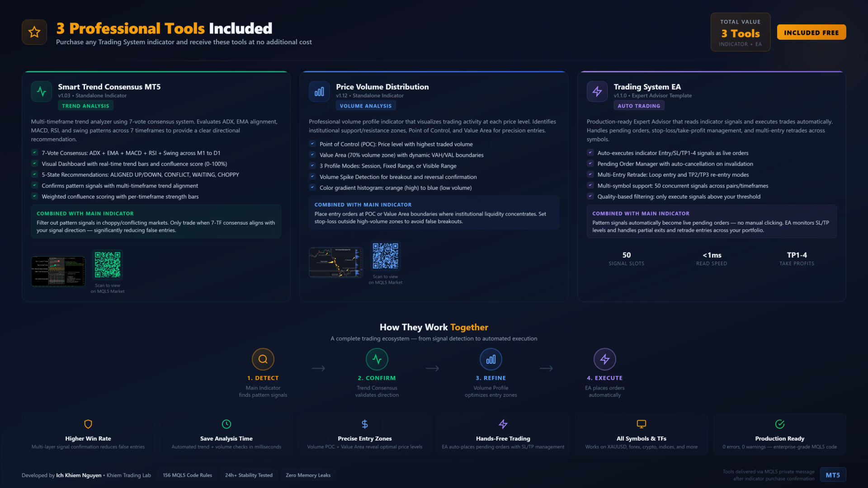Click the star icon beside the title

pyautogui.click(x=34, y=32)
